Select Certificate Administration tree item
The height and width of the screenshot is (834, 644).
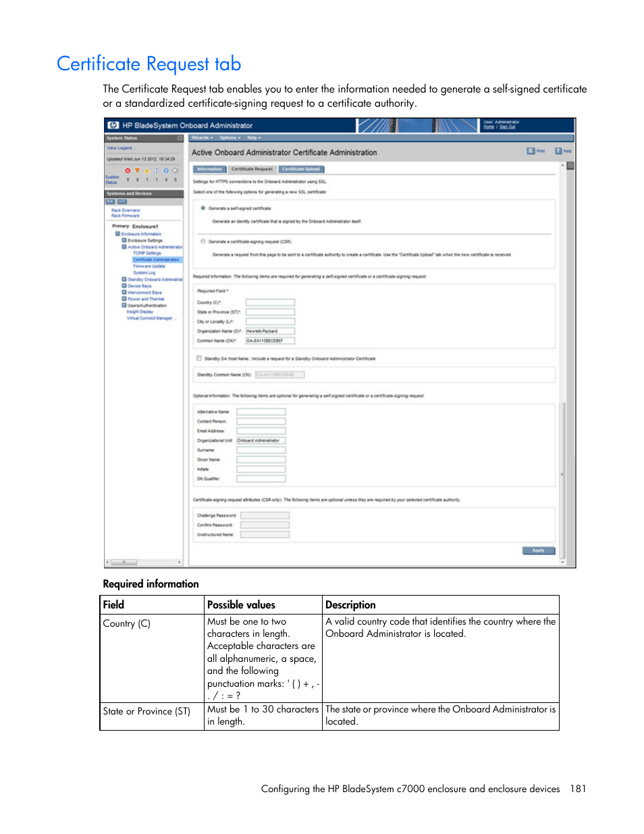click(157, 259)
